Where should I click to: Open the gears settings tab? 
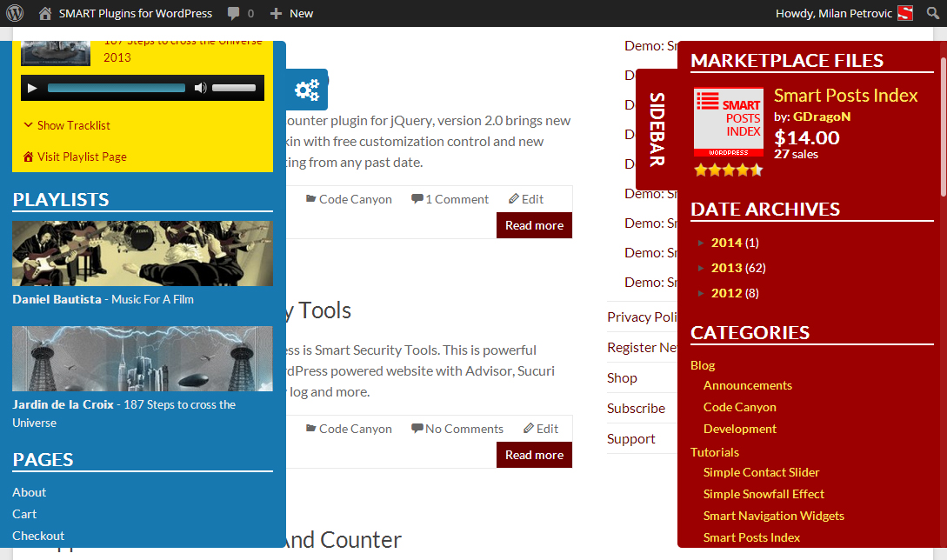click(307, 90)
